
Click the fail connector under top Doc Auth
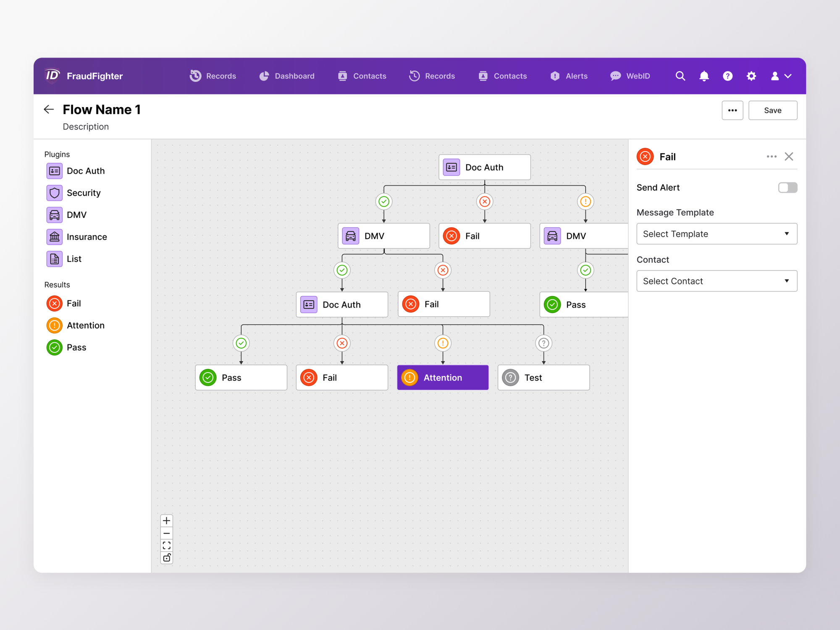point(485,202)
